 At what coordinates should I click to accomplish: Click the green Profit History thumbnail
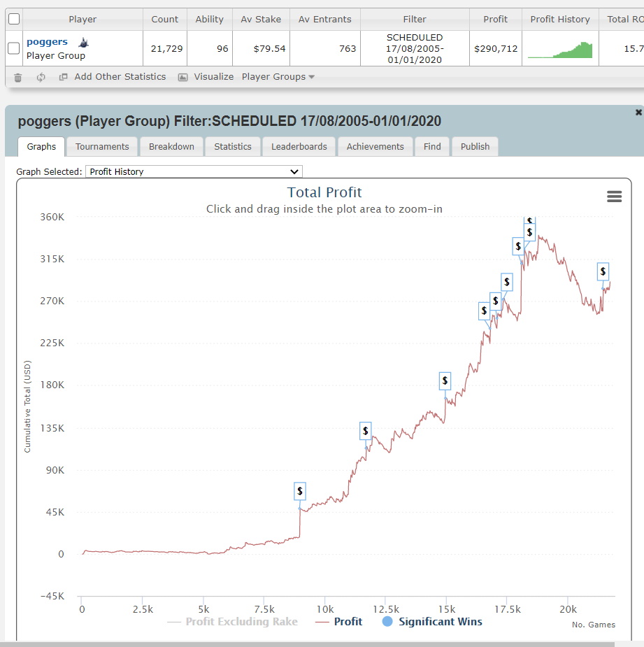[560, 50]
